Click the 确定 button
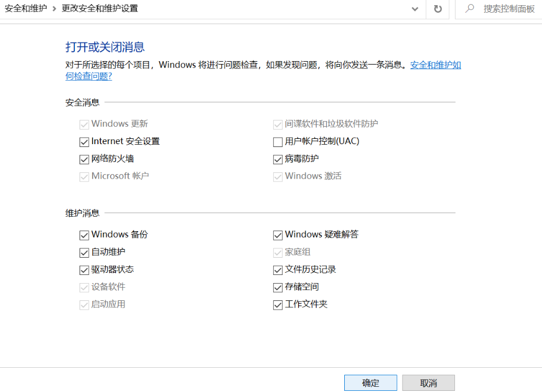542x392 pixels. [370, 382]
